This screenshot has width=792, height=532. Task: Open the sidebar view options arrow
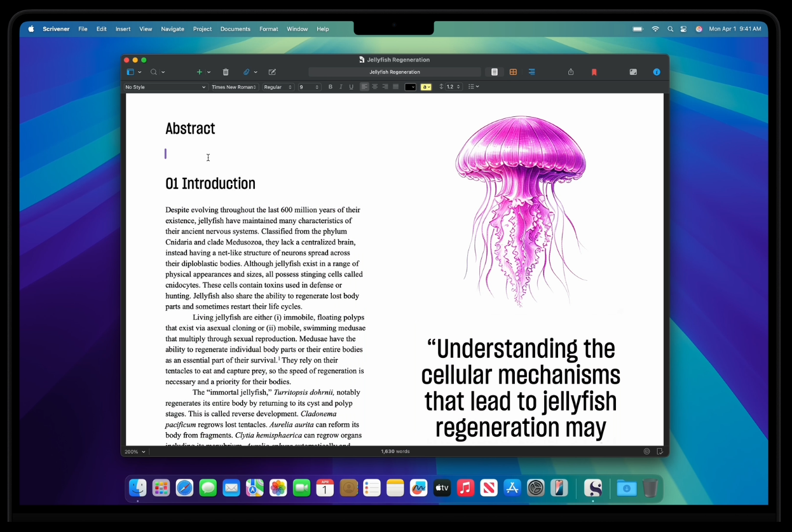pos(140,72)
